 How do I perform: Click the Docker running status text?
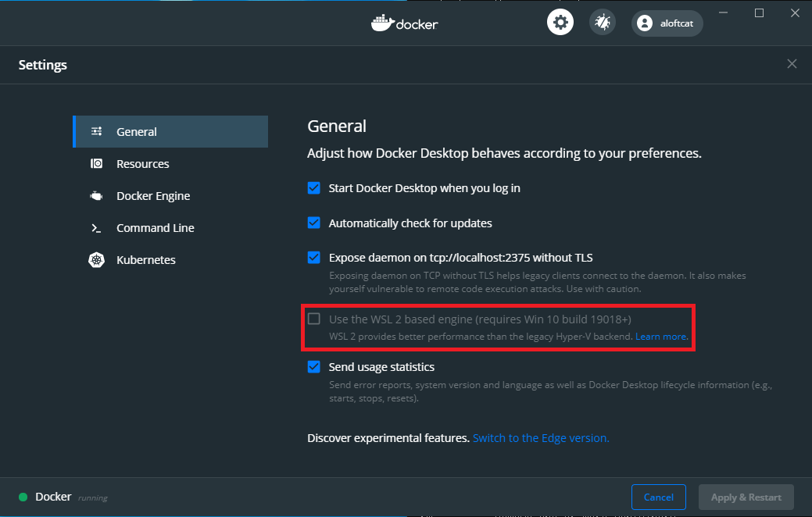(71, 497)
